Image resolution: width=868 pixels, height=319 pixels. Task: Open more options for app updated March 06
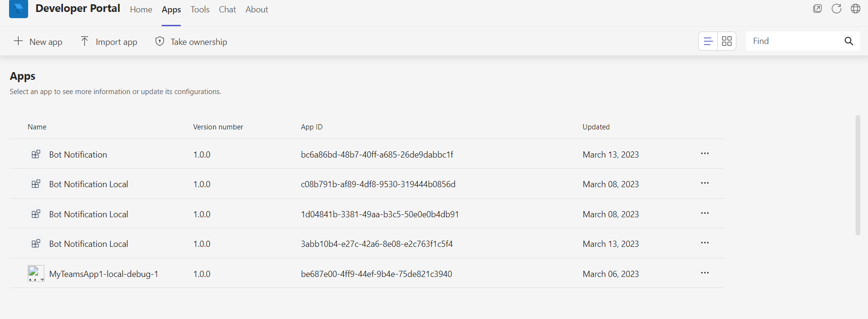[x=705, y=273]
